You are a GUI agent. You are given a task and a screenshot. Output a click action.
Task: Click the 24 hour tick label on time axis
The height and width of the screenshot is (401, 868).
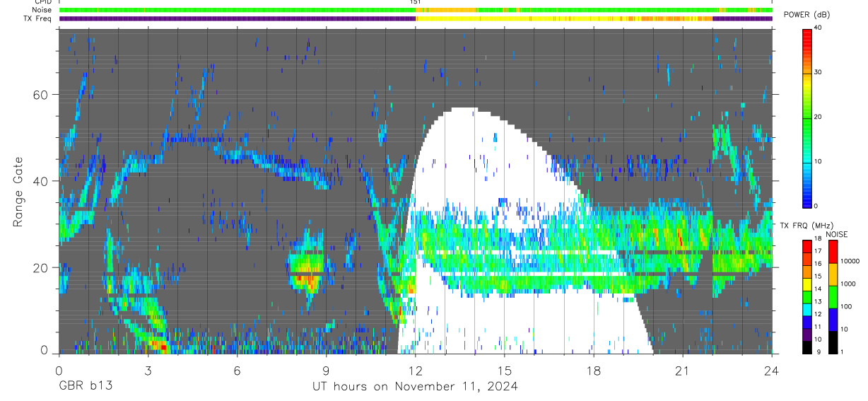click(772, 370)
